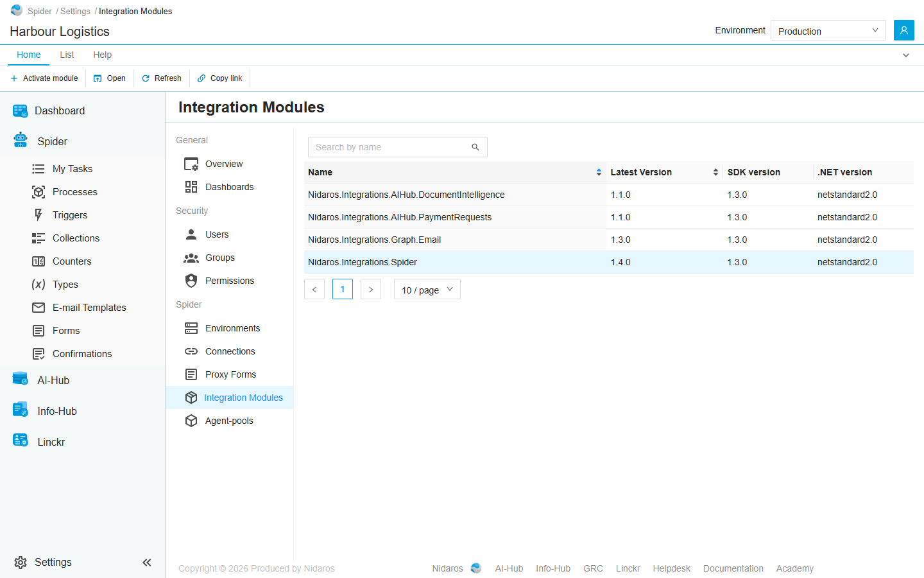
Task: Click the Spider logo in breadcrumb
Action: point(17,10)
